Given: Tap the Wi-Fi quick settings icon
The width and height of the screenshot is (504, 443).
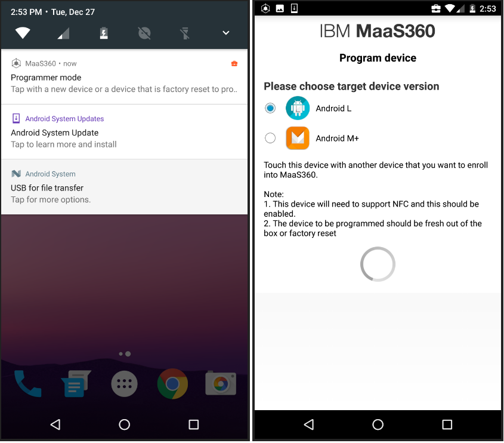Looking at the screenshot, I should coord(23,33).
